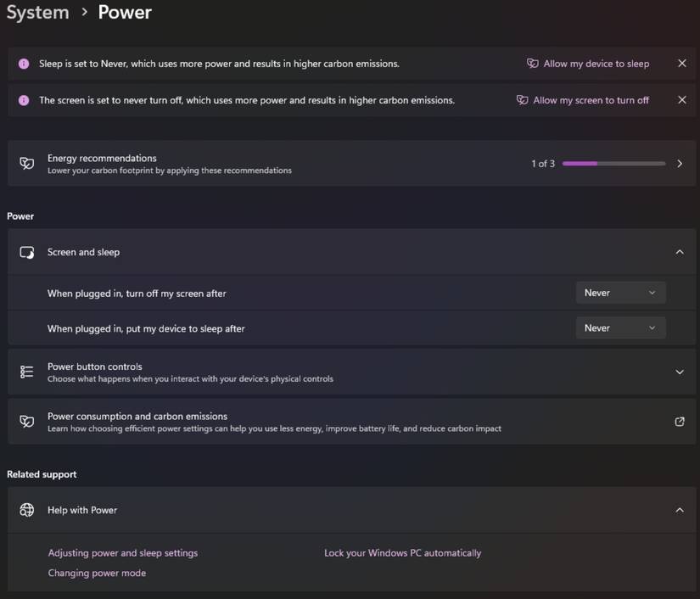Click the Screen and sleep icon
700x599 pixels.
click(27, 252)
